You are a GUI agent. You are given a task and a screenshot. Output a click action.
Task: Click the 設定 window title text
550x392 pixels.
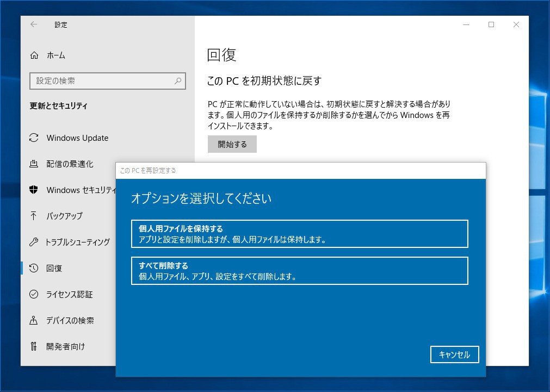[x=61, y=24]
